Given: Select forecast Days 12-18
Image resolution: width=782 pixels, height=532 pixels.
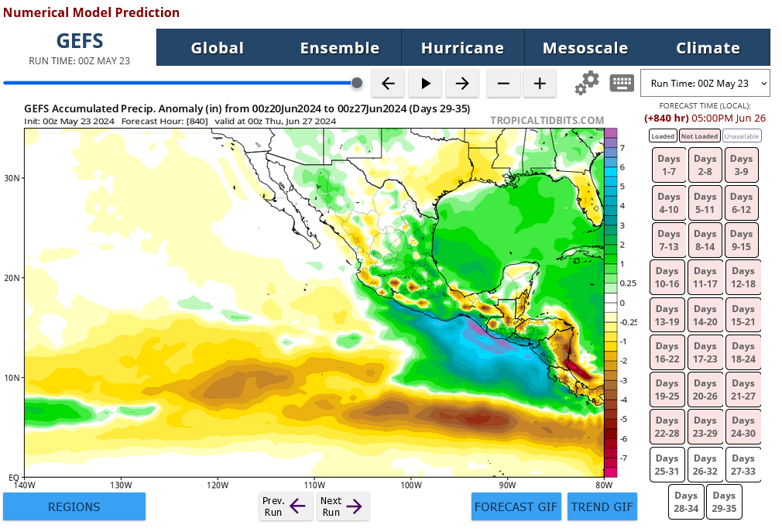Looking at the screenshot, I should [x=743, y=278].
